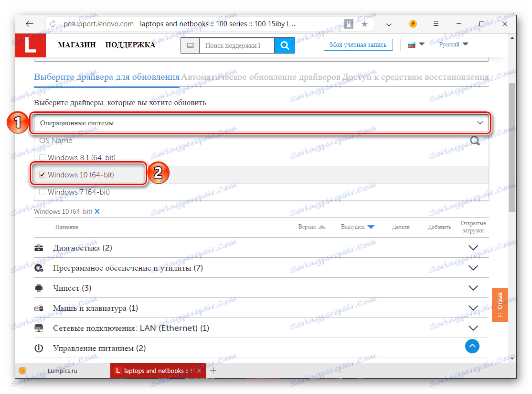This screenshot has width=532, height=394.
Task: Remove the Windows 10 (64-bit) filter tag
Action: tap(97, 211)
